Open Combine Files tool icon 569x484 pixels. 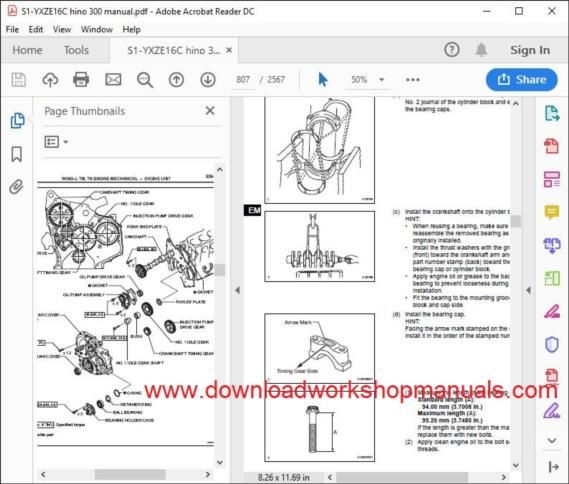coord(552,245)
